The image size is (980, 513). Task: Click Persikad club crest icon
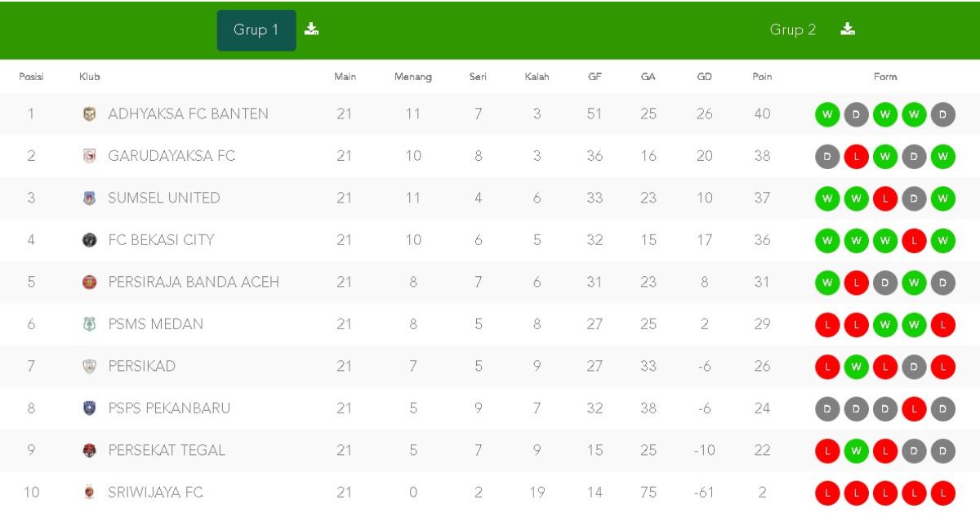pos(90,367)
